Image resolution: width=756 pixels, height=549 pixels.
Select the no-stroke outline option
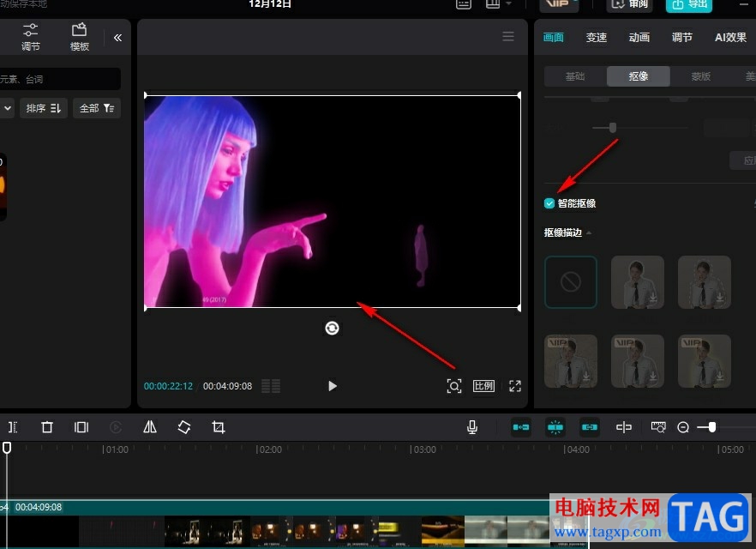tap(571, 282)
